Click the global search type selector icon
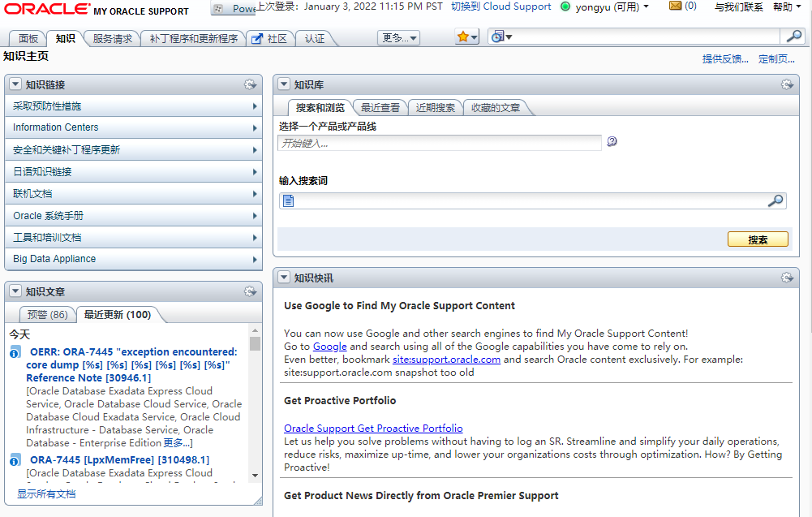The height and width of the screenshot is (517, 812). tap(501, 37)
